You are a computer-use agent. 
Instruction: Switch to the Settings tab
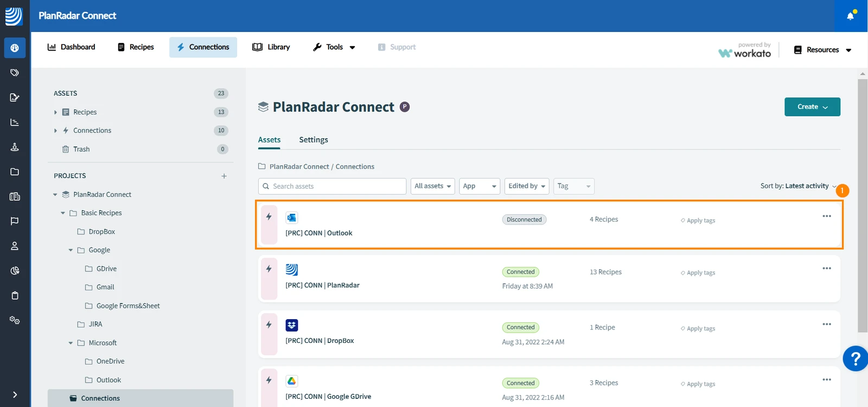point(314,139)
